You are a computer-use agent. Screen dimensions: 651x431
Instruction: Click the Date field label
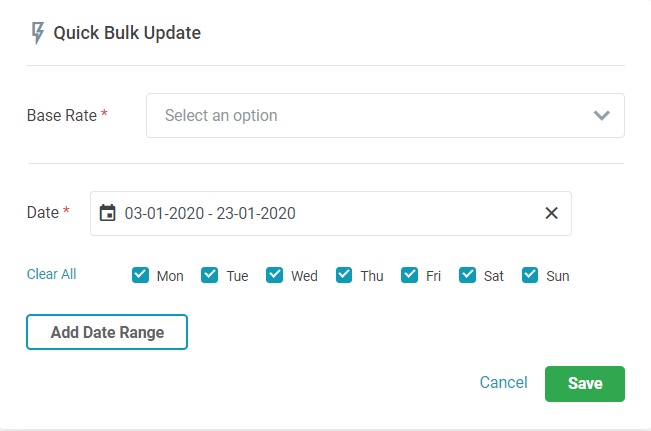(x=42, y=212)
